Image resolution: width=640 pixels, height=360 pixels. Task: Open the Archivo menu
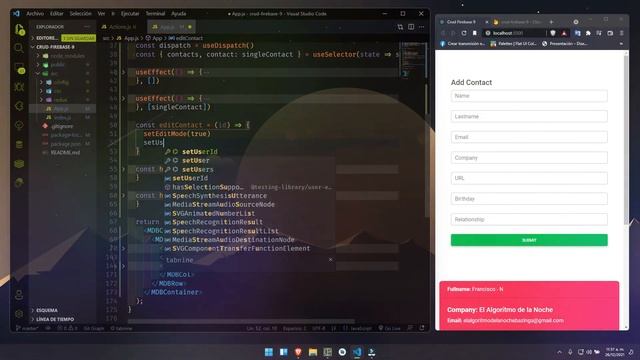point(35,13)
